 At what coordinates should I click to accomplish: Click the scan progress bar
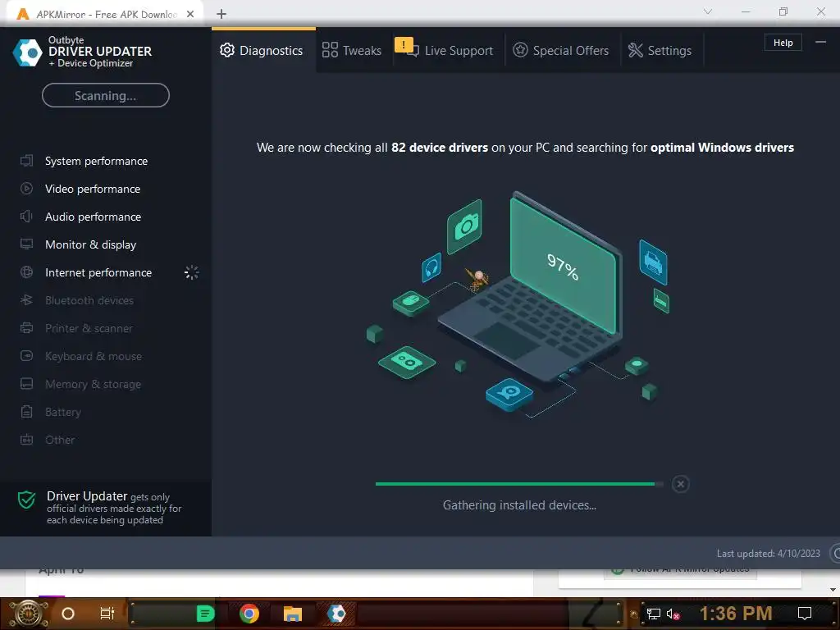click(x=519, y=484)
